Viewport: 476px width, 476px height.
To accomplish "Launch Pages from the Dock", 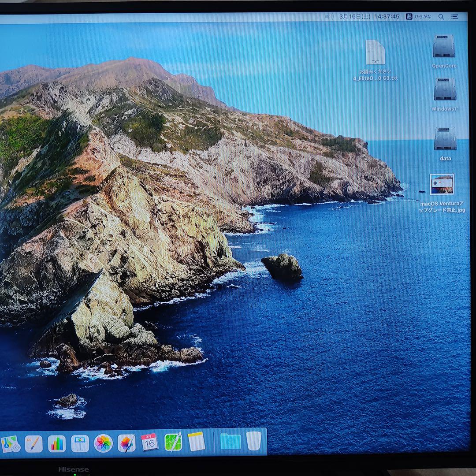I will click(33, 444).
